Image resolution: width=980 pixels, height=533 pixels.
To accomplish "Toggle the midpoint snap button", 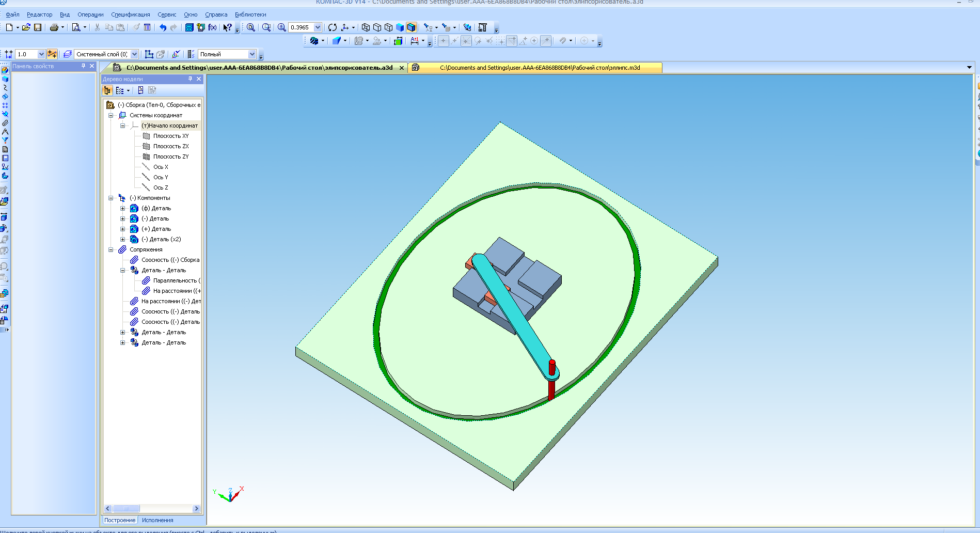I will (x=455, y=41).
